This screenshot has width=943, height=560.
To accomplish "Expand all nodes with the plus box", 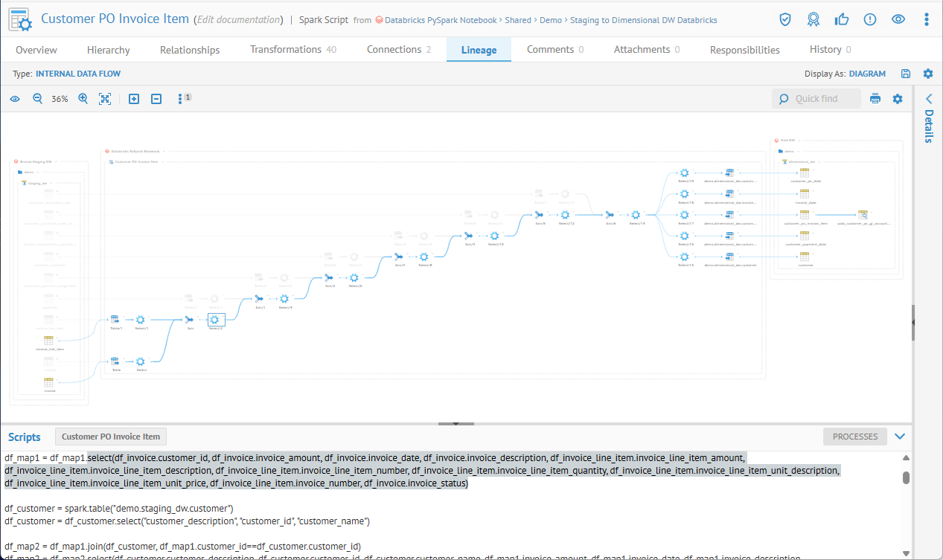I will tap(134, 99).
